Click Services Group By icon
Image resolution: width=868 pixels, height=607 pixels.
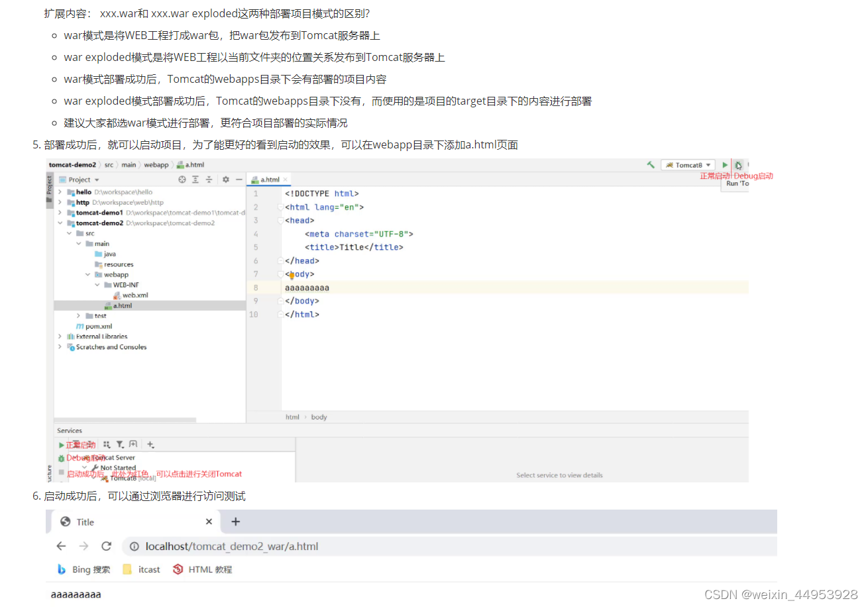[107, 445]
